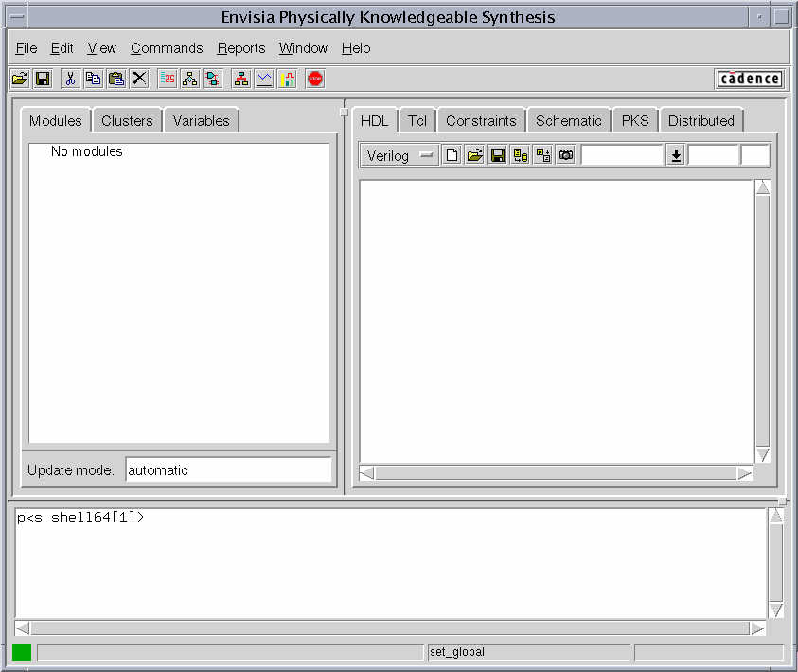This screenshot has height=672, width=798.
Task: Click the camera snapshot icon in HDL panel
Action: 566,156
